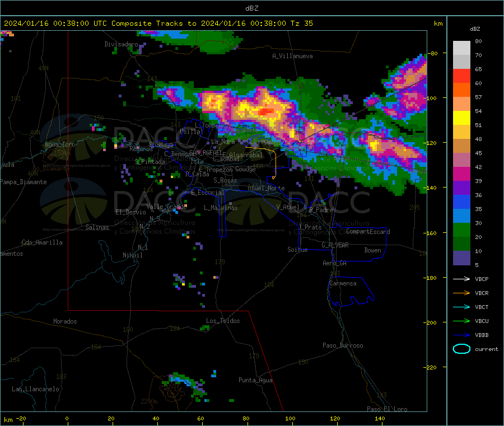Select the green 20 dBZ color swatch
The image size is (504, 426).
[461, 230]
